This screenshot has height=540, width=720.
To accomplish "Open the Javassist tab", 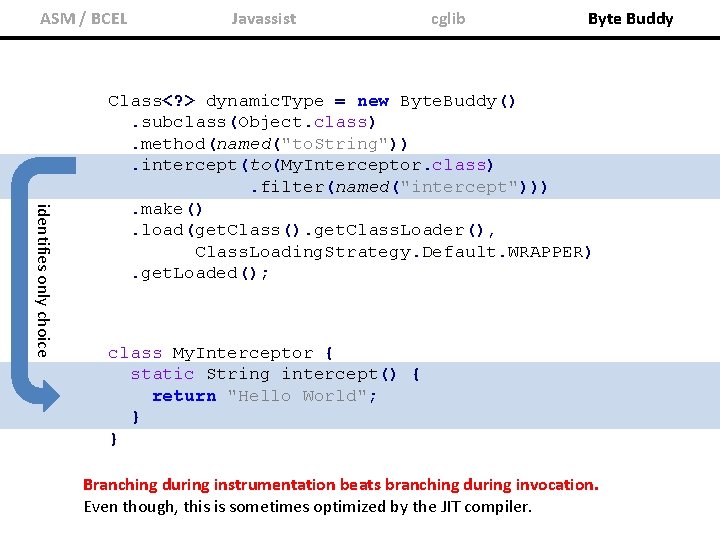I will 264,19.
